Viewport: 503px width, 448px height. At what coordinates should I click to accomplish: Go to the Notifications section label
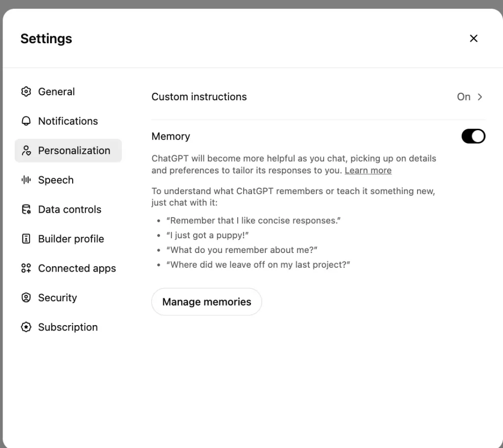tap(68, 121)
